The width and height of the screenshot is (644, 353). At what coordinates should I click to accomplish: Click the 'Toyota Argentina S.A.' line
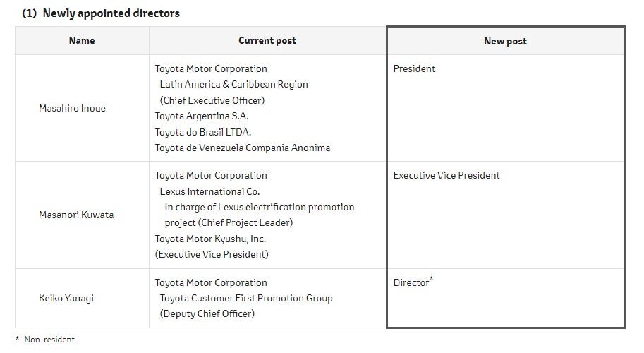click(202, 116)
